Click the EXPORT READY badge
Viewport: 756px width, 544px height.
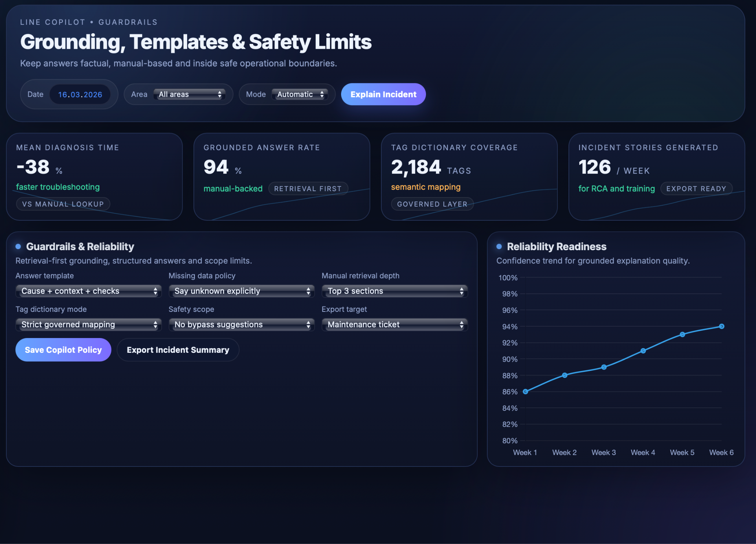tap(696, 189)
